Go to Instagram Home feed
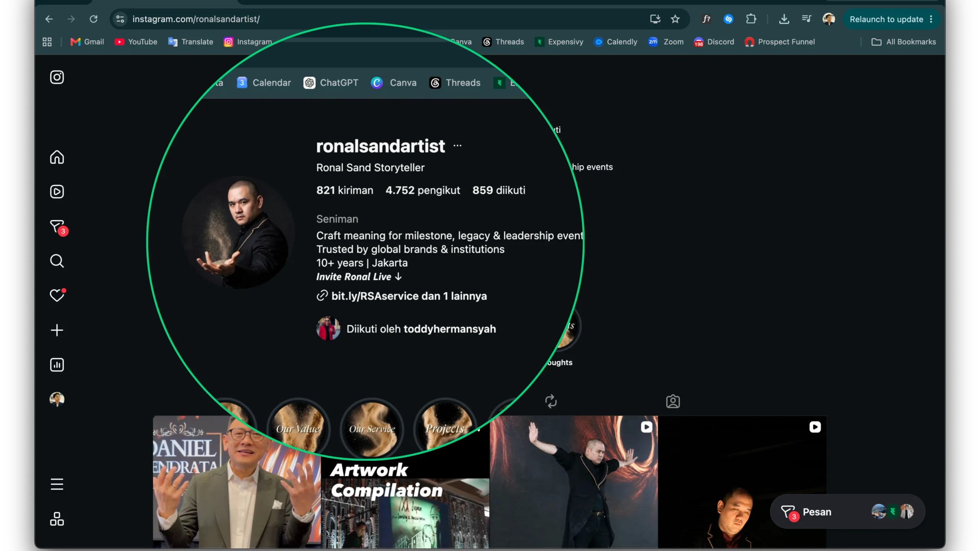The width and height of the screenshot is (980, 551). point(57,157)
